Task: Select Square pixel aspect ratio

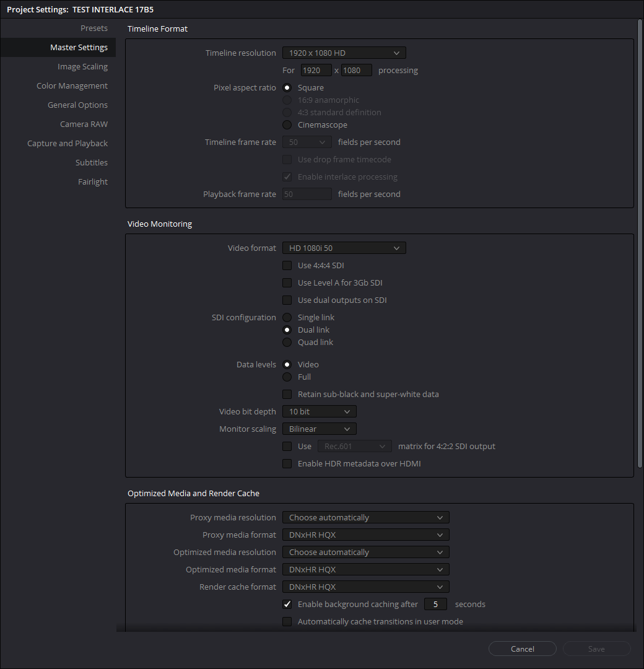Action: [287, 87]
